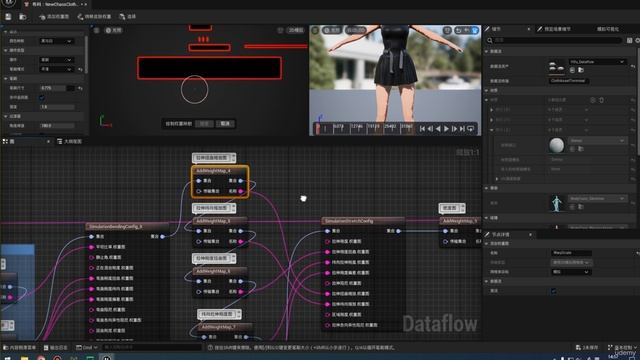Switch to Details tab in right panel
The height and width of the screenshot is (360, 640).
pyautogui.click(x=496, y=29)
